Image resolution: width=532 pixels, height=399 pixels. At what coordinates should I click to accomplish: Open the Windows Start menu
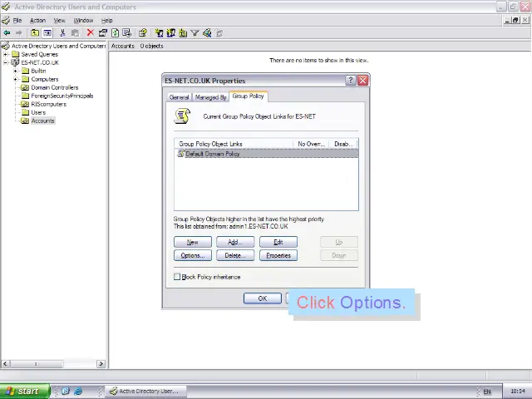(x=25, y=391)
